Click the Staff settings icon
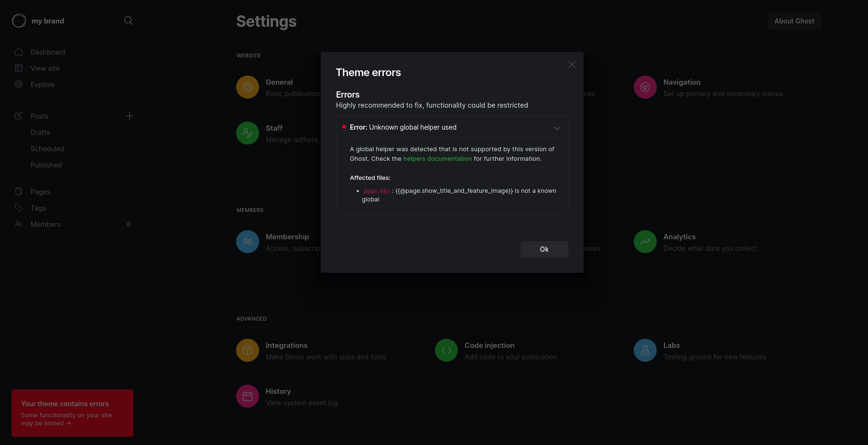Viewport: 868px width, 445px height. (247, 133)
